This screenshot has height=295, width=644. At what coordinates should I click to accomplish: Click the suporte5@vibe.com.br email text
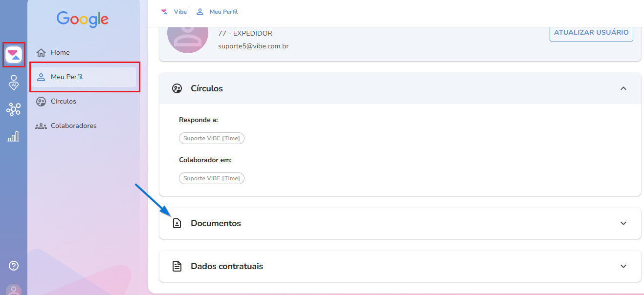coord(253,46)
